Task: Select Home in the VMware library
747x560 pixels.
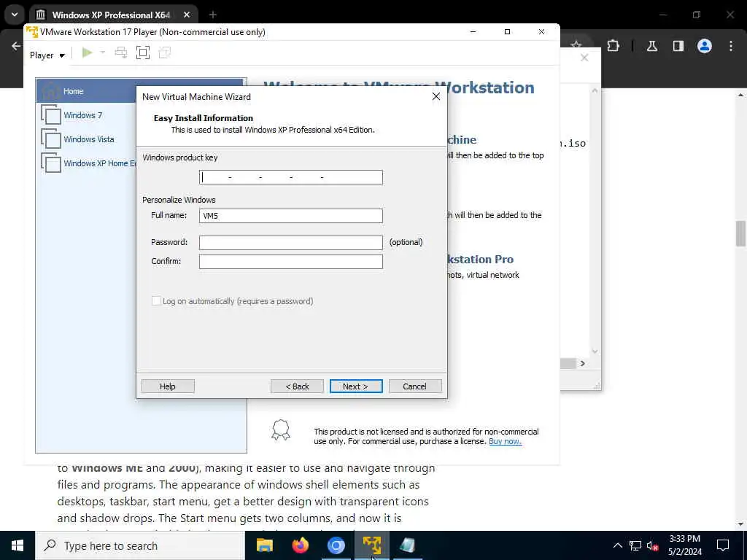Action: coord(87,91)
